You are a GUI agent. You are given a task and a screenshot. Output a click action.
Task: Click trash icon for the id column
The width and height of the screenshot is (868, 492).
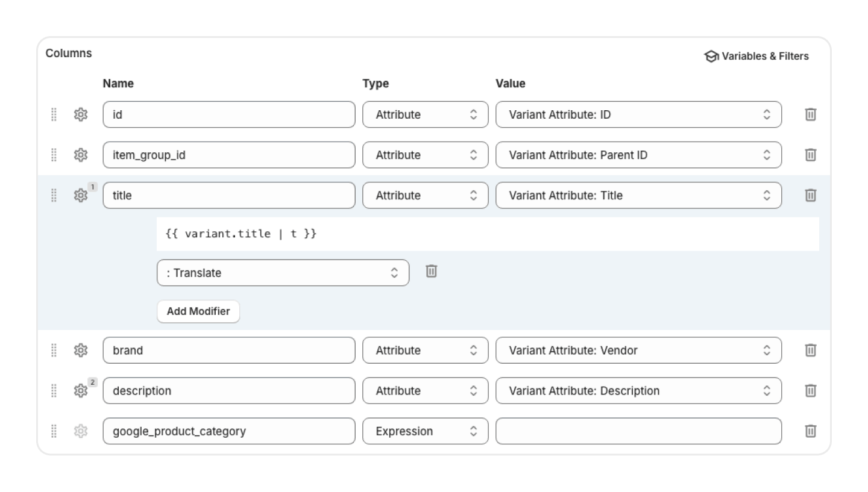pos(810,114)
